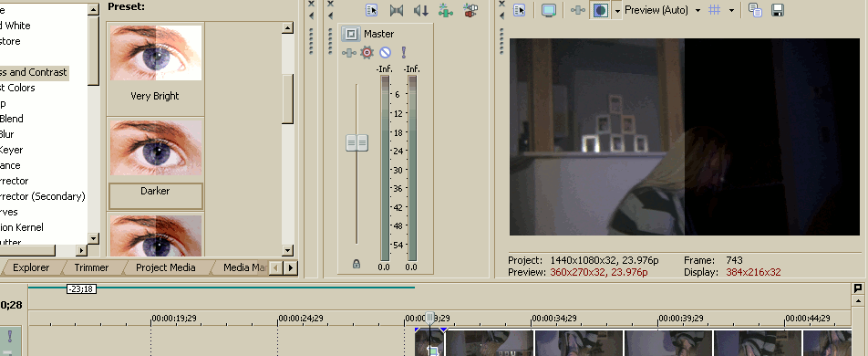The image size is (868, 356).
Task: Expand the grid overlays dropdown arrow
Action: (731, 10)
